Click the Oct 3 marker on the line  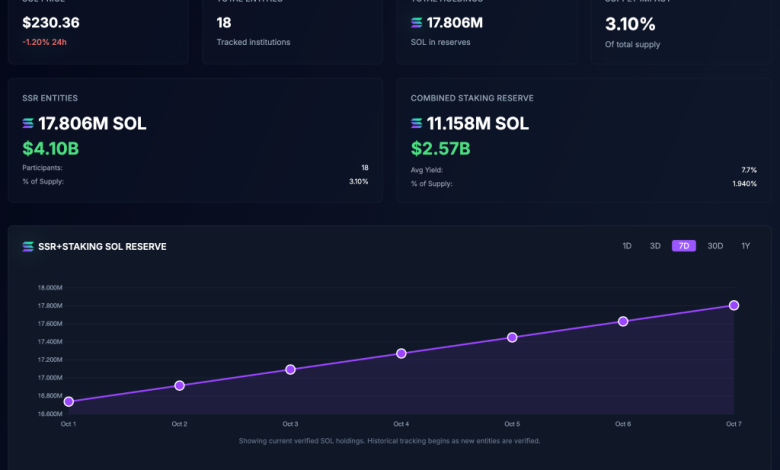(x=290, y=369)
